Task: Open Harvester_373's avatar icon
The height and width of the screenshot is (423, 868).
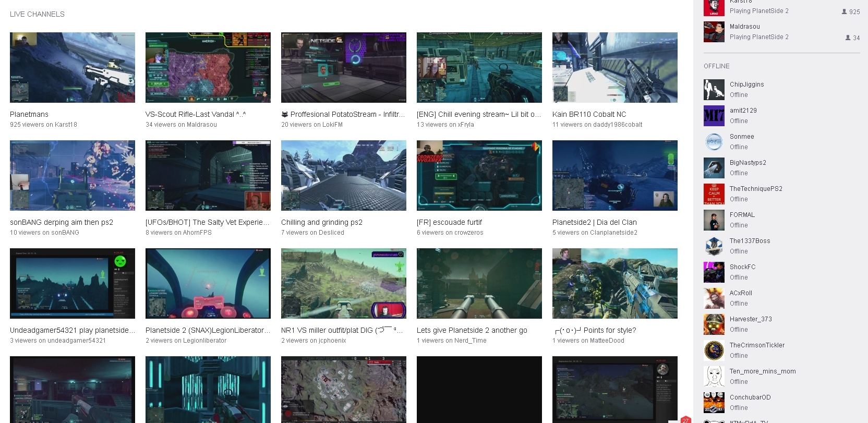Action: [714, 324]
